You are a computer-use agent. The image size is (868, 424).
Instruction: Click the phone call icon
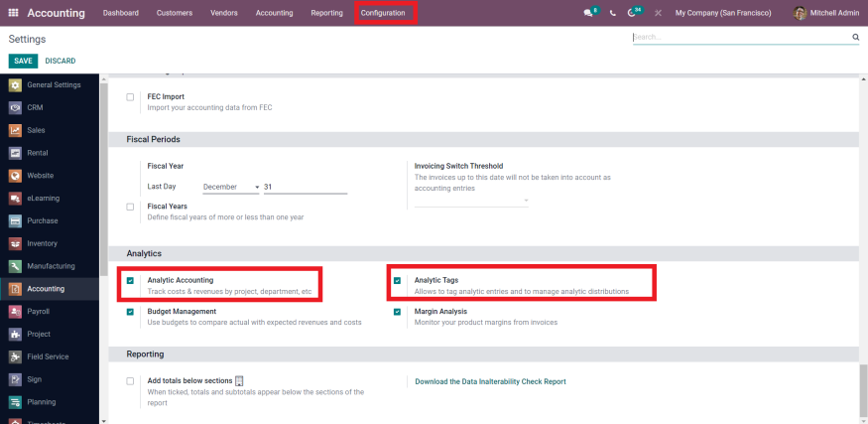tap(613, 13)
